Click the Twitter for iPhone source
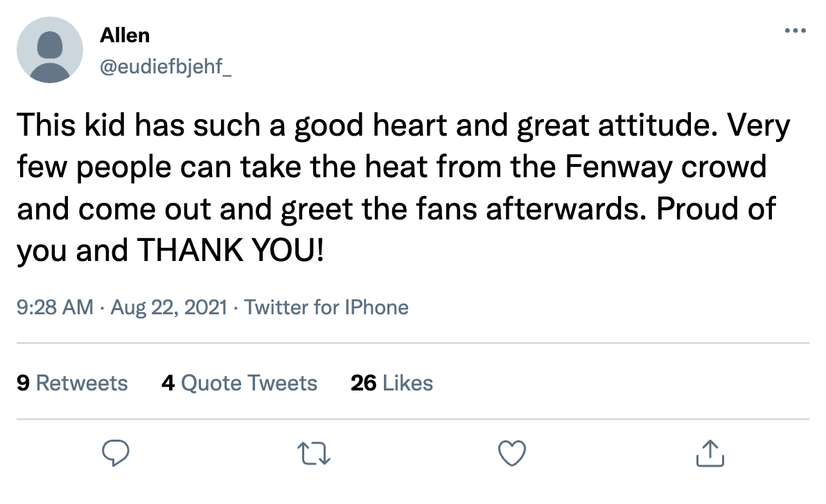This screenshot has height=504, width=826. pyautogui.click(x=326, y=307)
